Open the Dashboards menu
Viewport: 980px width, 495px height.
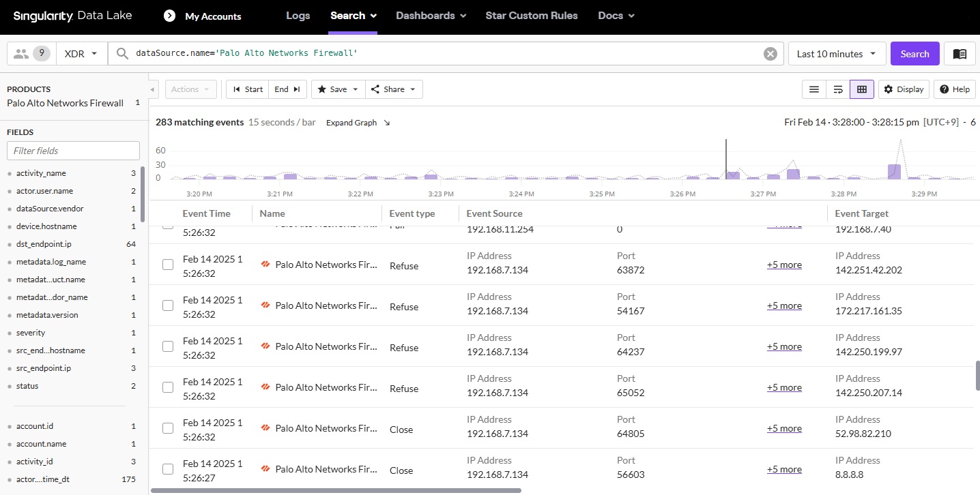click(431, 16)
